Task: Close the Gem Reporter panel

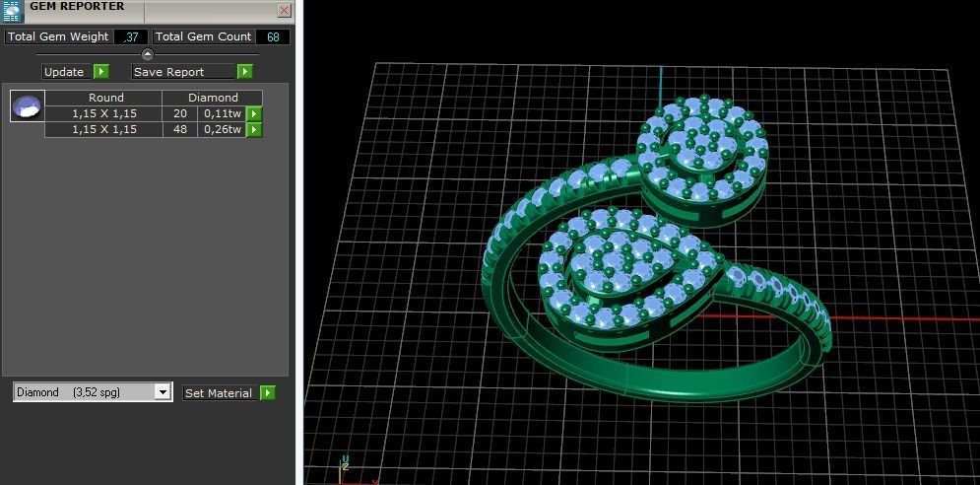Action: 285,10
